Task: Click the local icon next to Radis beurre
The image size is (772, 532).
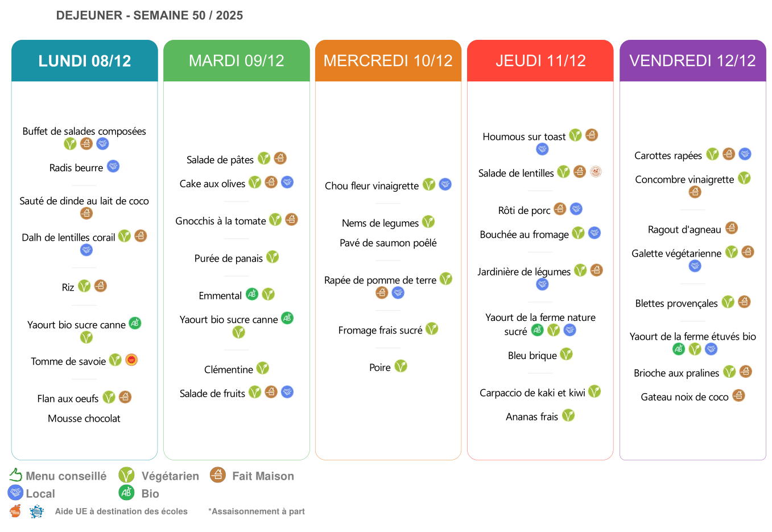Action: 113,167
